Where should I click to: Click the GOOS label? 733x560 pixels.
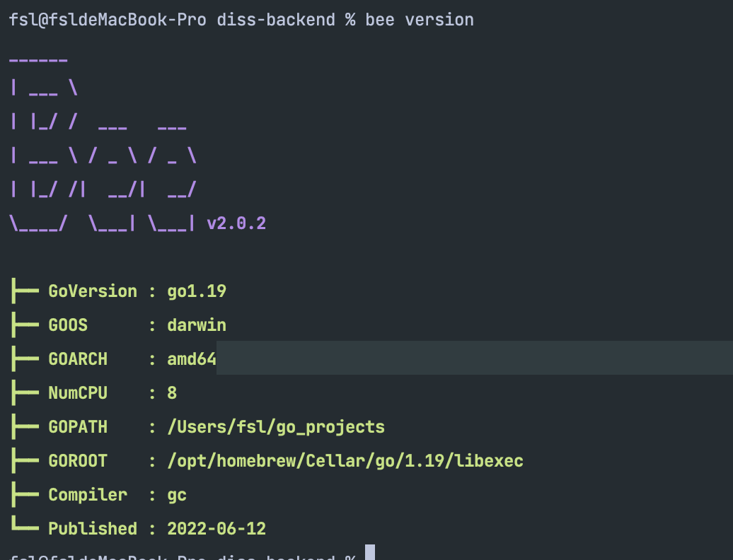tap(67, 325)
